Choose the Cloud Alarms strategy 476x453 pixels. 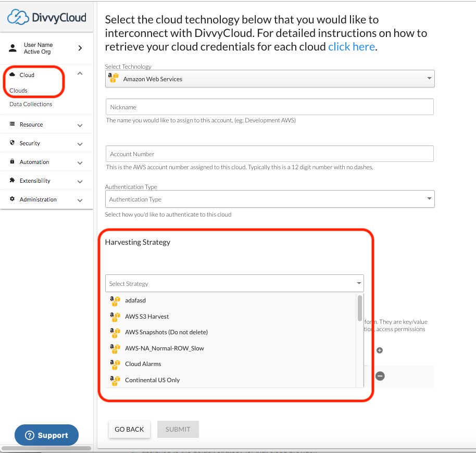coord(231,364)
